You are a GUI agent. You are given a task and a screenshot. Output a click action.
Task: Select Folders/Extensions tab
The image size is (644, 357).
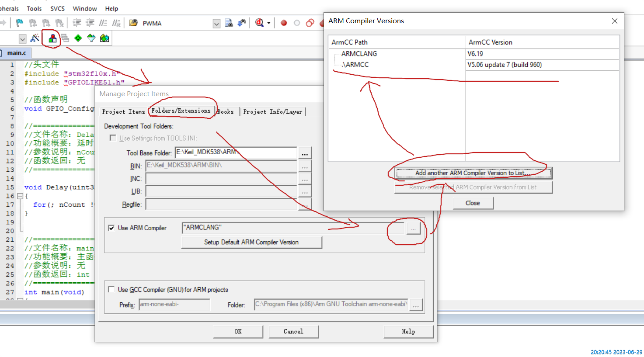click(181, 111)
